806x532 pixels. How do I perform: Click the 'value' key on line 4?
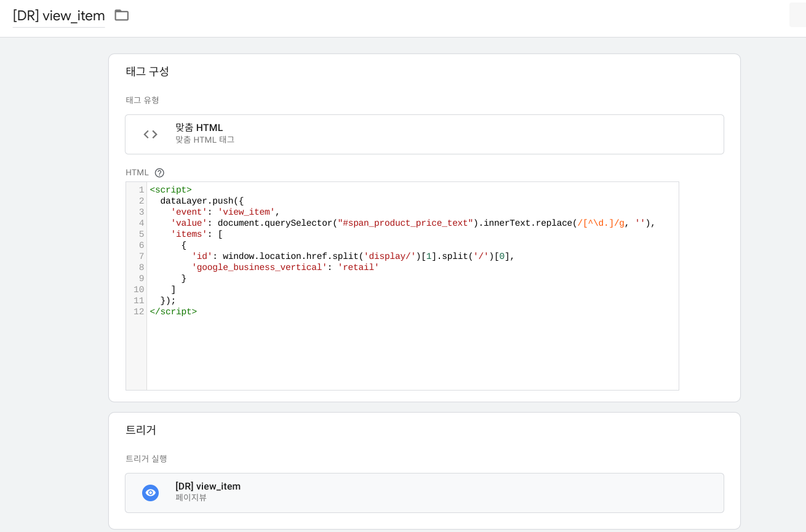click(x=189, y=223)
